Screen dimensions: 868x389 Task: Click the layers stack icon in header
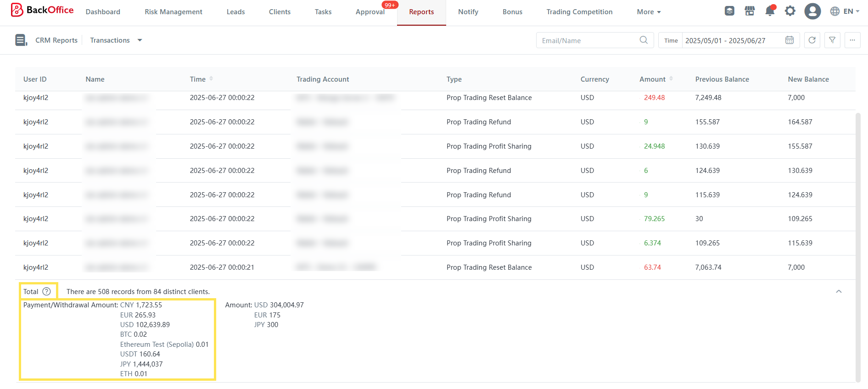pos(729,11)
